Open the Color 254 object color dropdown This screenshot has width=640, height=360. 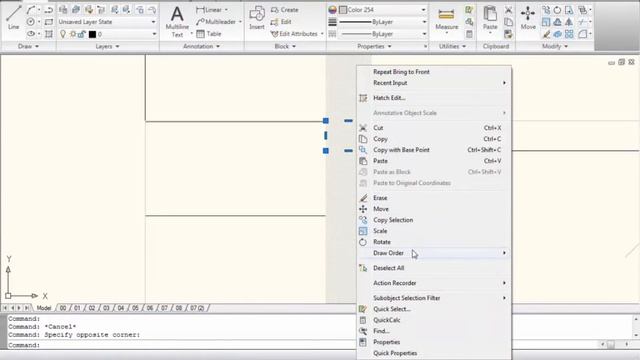coord(383,10)
